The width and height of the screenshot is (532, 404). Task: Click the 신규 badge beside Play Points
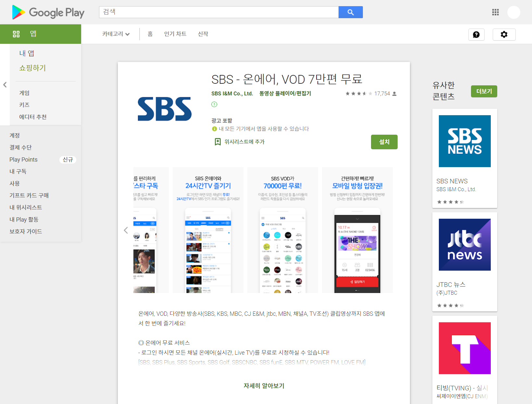coord(68,160)
